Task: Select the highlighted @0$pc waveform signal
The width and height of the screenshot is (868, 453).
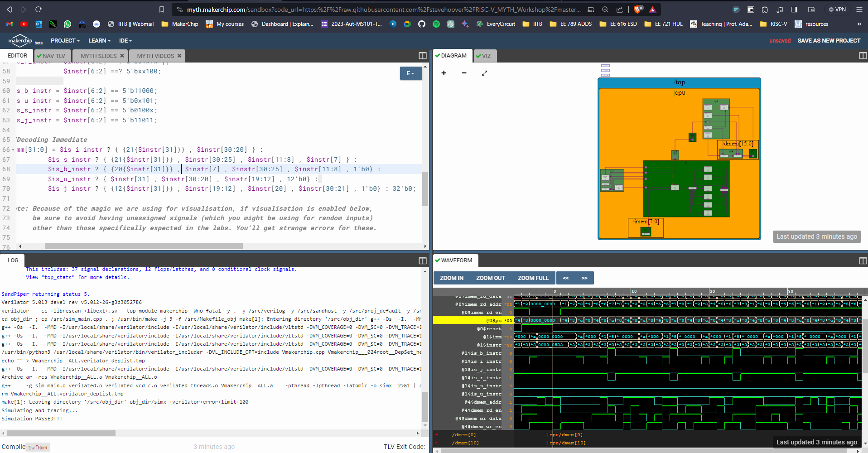Action: tap(473, 320)
